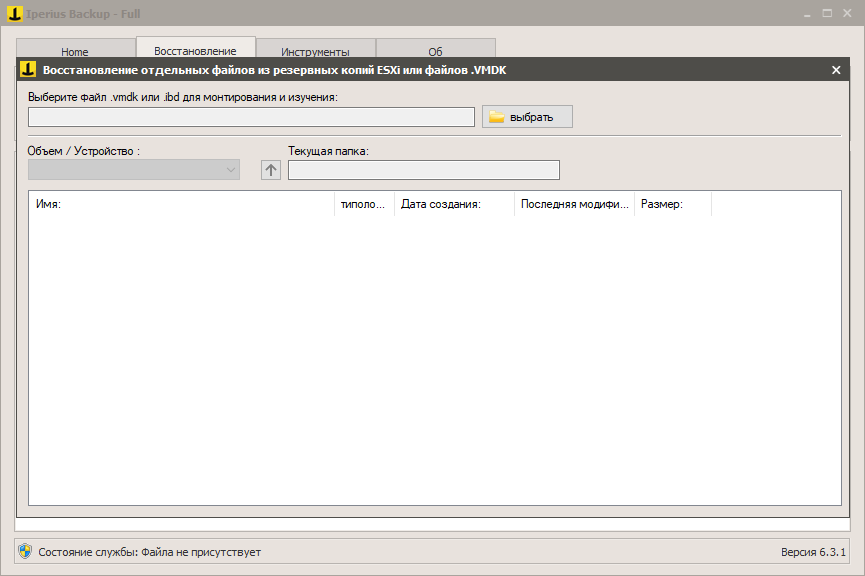The image size is (865, 576).
Task: Minimize the Iperius Backup main window
Action: click(x=807, y=14)
